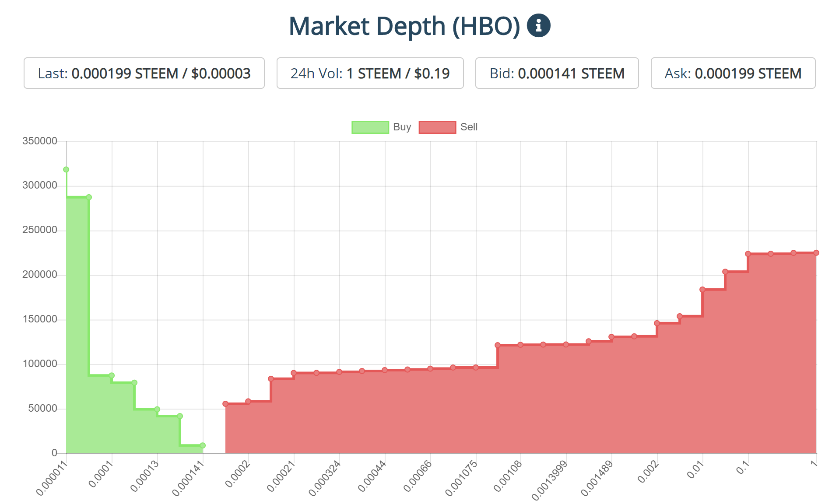
Task: Click the 0.00013 x-axis price label
Action: tap(145, 476)
